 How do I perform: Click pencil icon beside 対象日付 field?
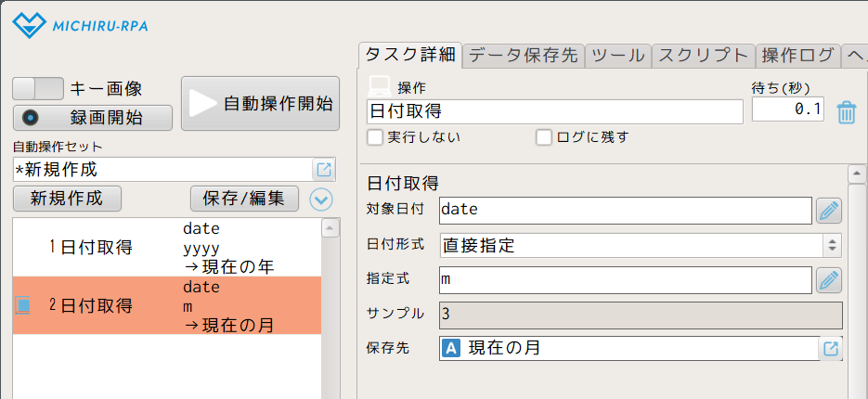tap(829, 211)
